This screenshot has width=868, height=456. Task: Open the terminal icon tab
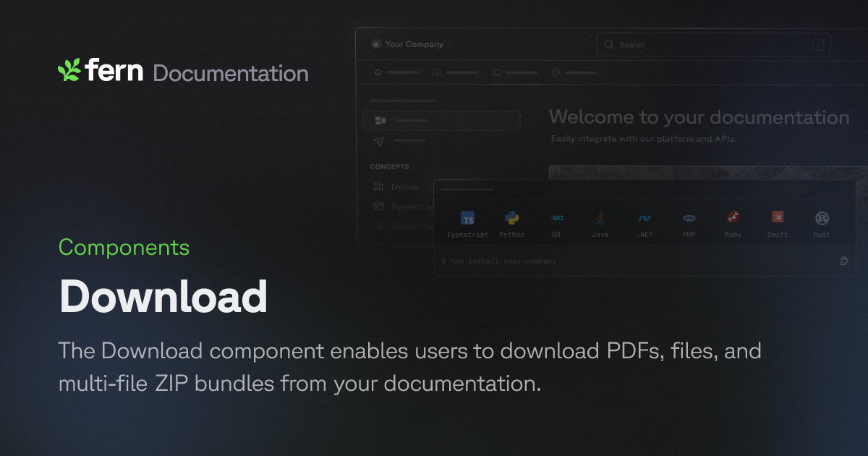[496, 72]
